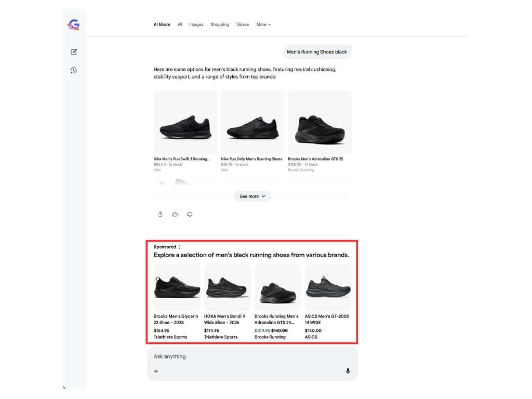Open the More dropdown menu
This screenshot has width=532, height=399.
coord(263,24)
